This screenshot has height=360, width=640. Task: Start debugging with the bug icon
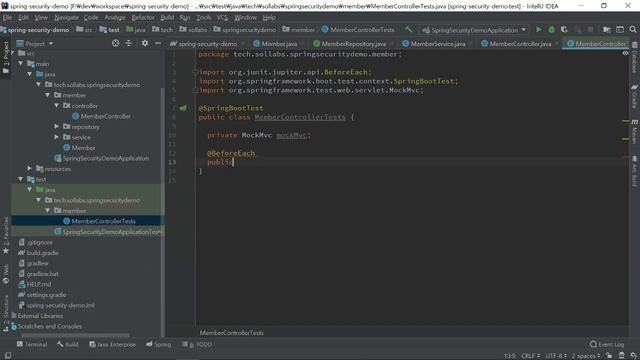[x=551, y=29]
